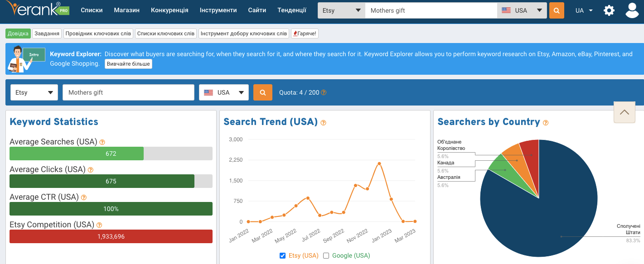Select the Гаряче! tab
Viewport: 644px width, 264px height.
click(305, 34)
